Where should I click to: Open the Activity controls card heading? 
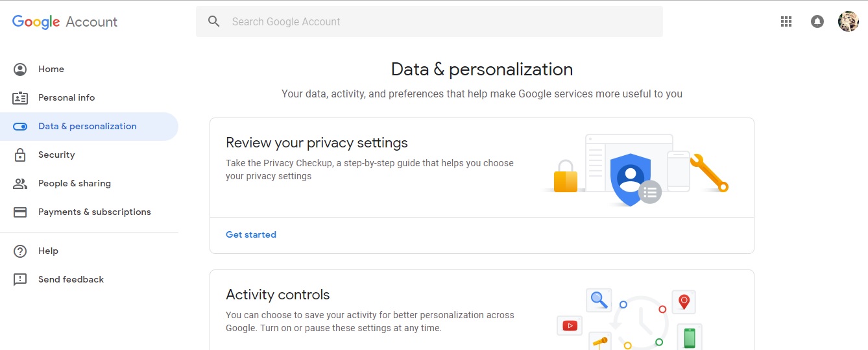pyautogui.click(x=278, y=295)
